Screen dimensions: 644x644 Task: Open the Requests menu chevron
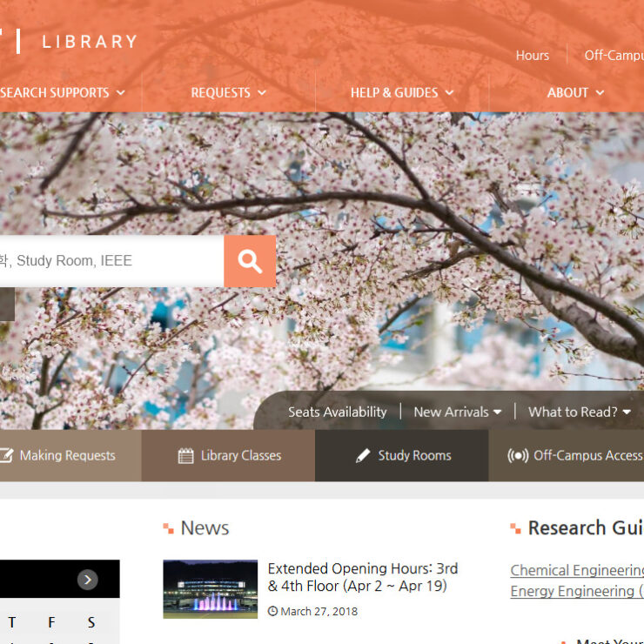pyautogui.click(x=262, y=93)
